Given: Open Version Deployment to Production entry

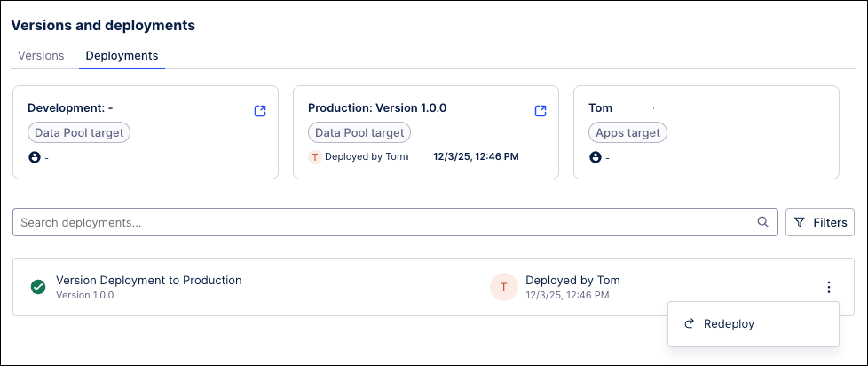Looking at the screenshot, I should (x=148, y=281).
